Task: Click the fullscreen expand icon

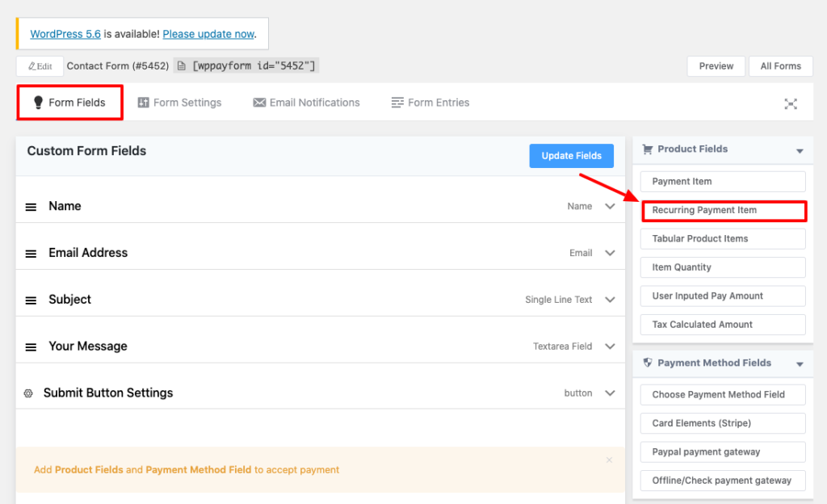Action: pos(791,103)
